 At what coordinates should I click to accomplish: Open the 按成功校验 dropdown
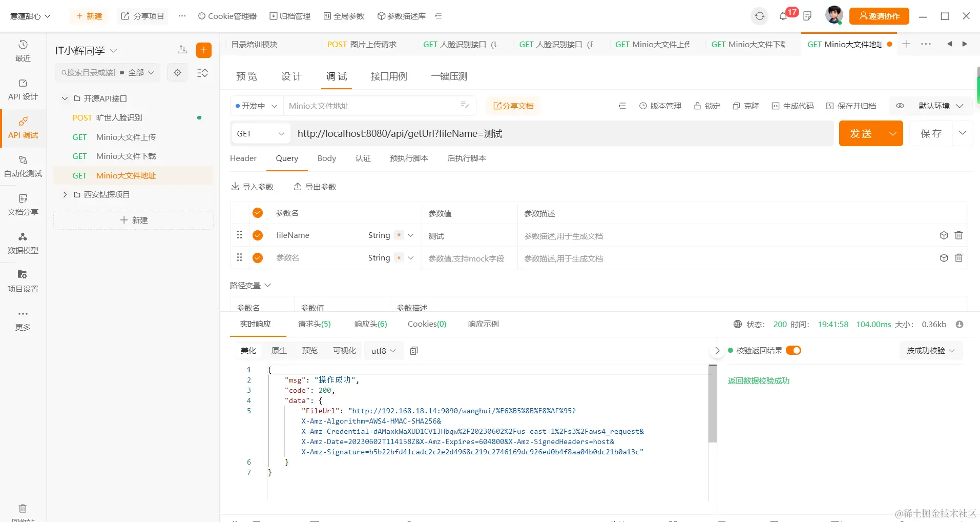point(931,351)
